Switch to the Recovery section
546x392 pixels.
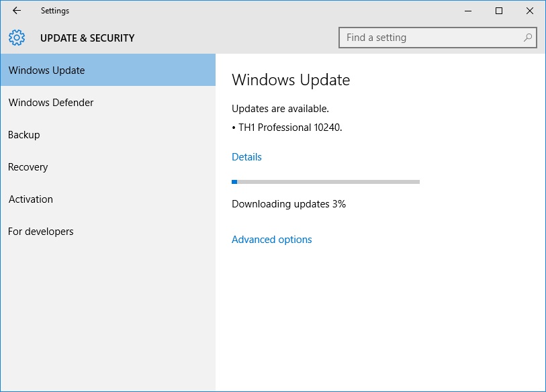[x=108, y=167]
